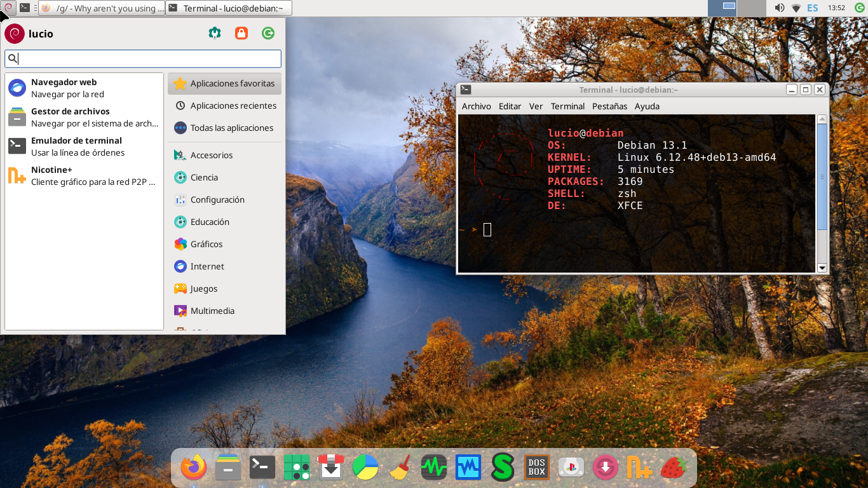Screen dimensions: 868x488
Task: Click the 'zsh' shell value in Terminal
Action: (627, 194)
